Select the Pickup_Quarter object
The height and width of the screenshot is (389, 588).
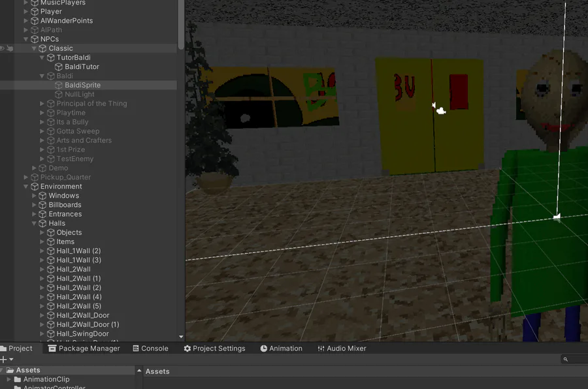tap(65, 178)
